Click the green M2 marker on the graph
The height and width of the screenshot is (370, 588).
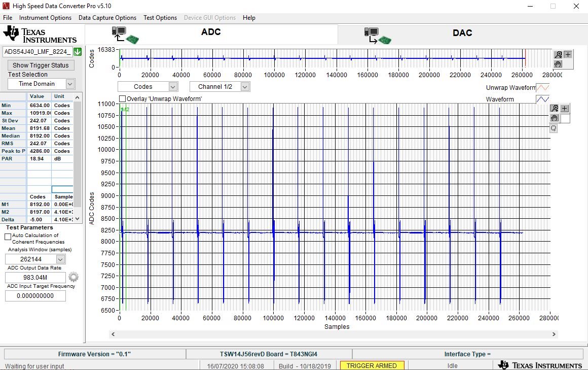click(x=126, y=110)
